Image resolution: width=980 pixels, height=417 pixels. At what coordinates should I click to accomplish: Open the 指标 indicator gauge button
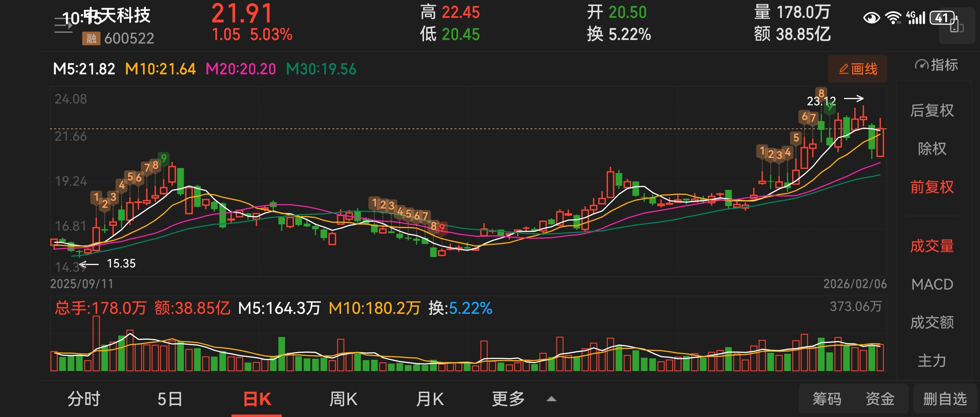(x=935, y=65)
